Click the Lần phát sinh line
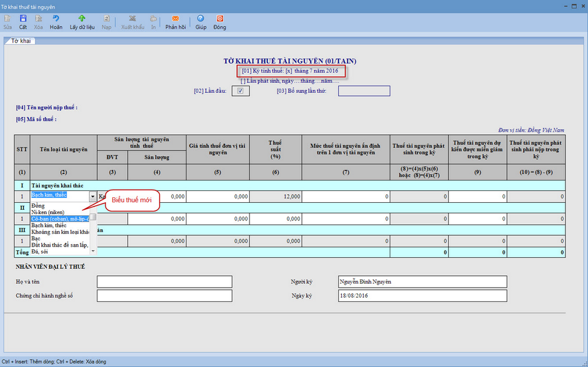The height and width of the screenshot is (367, 588). (289, 81)
